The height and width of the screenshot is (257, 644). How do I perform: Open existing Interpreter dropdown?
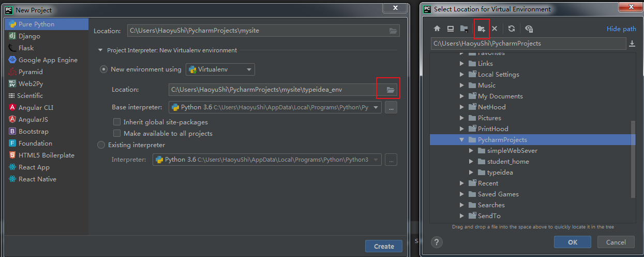[267, 160]
